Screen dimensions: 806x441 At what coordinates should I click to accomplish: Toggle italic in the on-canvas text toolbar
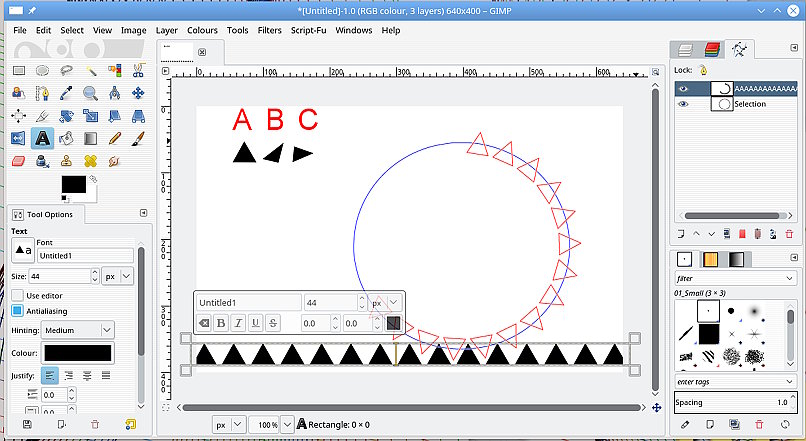[x=239, y=323]
